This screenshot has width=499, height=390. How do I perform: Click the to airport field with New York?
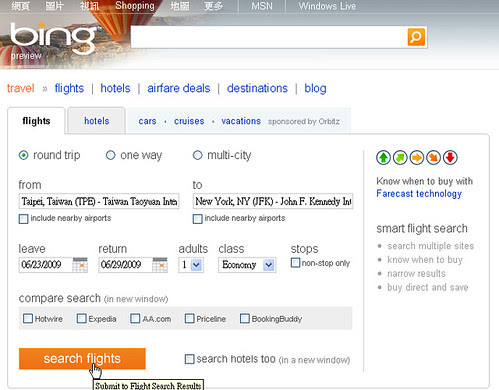point(273,201)
